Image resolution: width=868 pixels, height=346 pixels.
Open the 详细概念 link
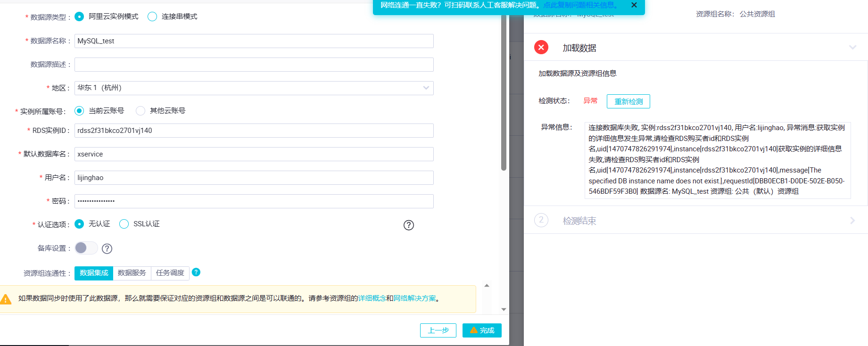tap(372, 298)
